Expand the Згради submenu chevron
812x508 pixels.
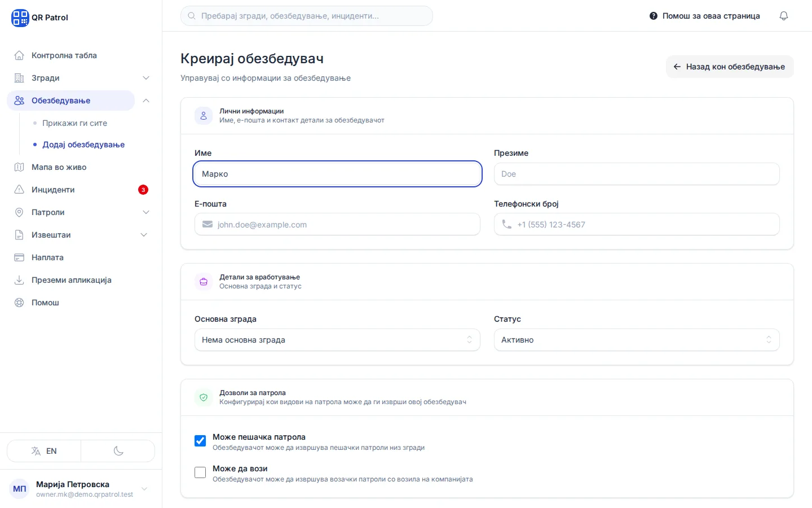click(x=146, y=78)
